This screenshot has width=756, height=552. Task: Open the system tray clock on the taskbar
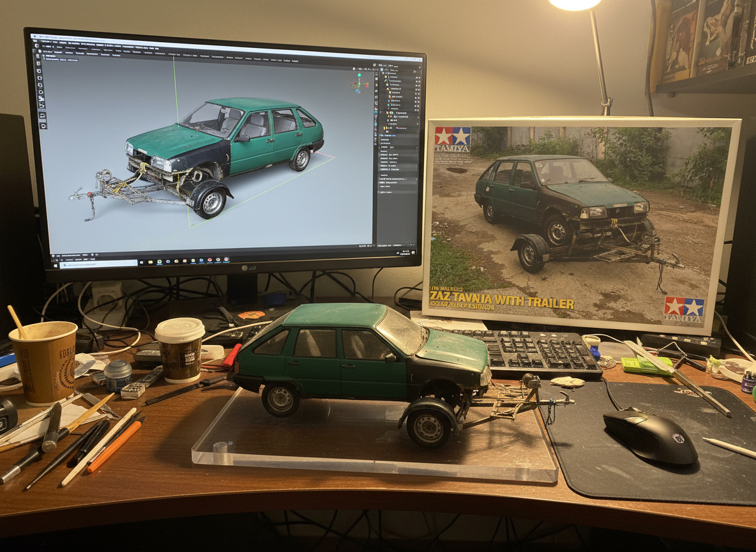tap(405, 252)
